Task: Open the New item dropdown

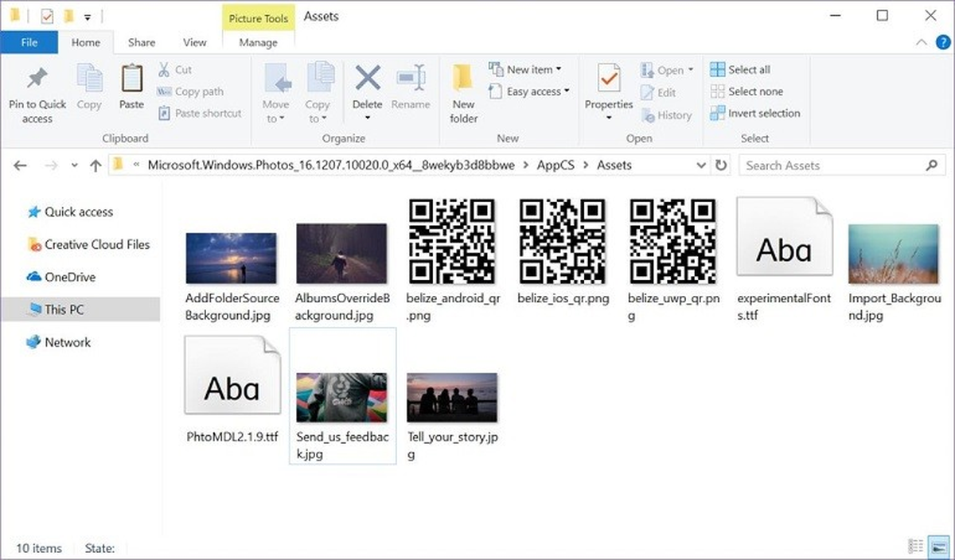Action: (525, 69)
